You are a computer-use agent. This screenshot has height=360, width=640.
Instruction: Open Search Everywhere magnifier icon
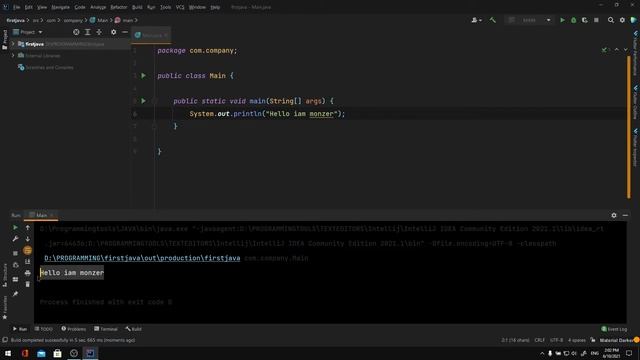pyautogui.click(x=611, y=20)
